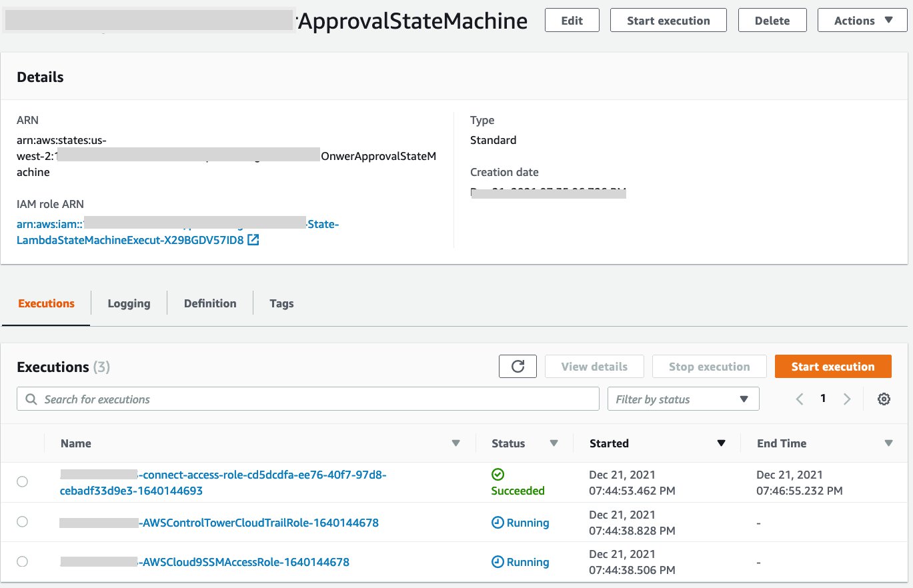This screenshot has height=588, width=913.
Task: Select the AWSControlTowerCloudTrailRole execution radio button
Action: coord(22,522)
